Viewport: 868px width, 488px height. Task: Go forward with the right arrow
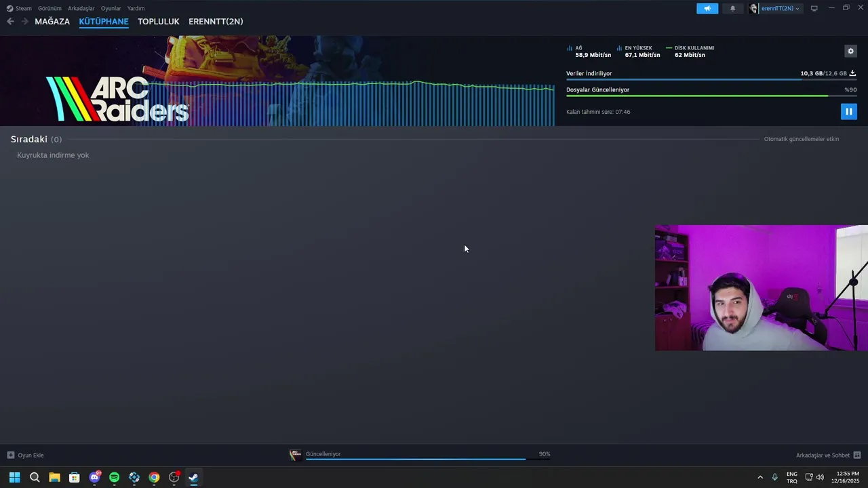click(25, 22)
